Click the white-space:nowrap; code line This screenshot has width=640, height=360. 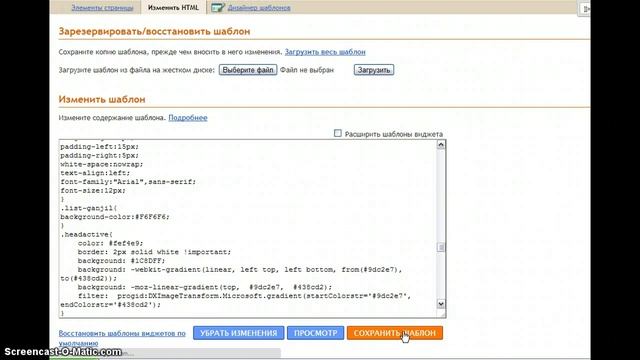[x=102, y=164]
